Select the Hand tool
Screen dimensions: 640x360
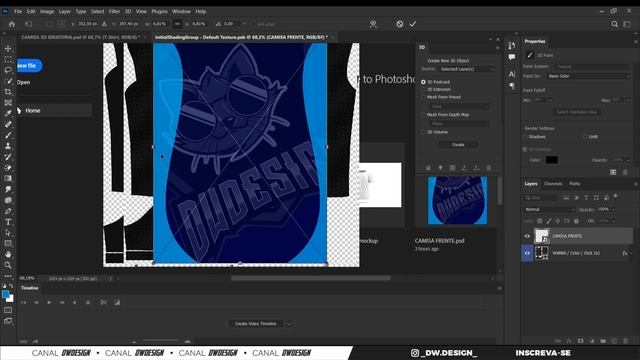(x=8, y=254)
